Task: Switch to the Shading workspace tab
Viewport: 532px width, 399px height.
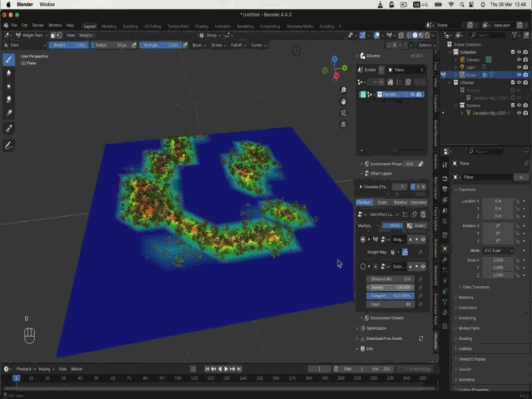Action: pos(201,27)
